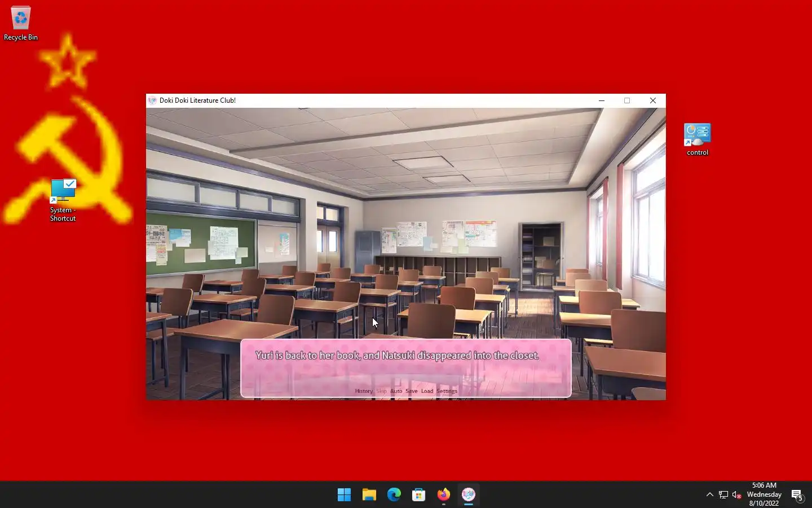The image size is (812, 508).
Task: Launch Microsoft Edge from the taskbar
Action: pyautogui.click(x=394, y=494)
